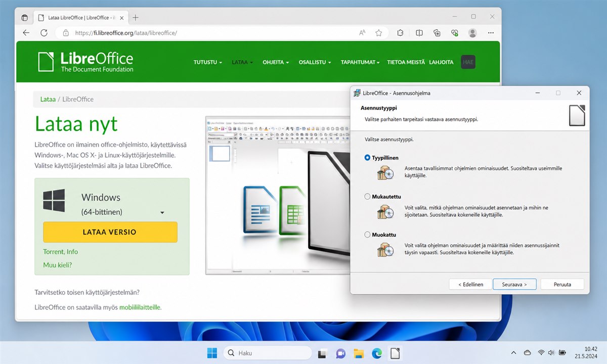Click the Lataa breadcrumb link
Image resolution: width=607 pixels, height=364 pixels.
pos(48,99)
